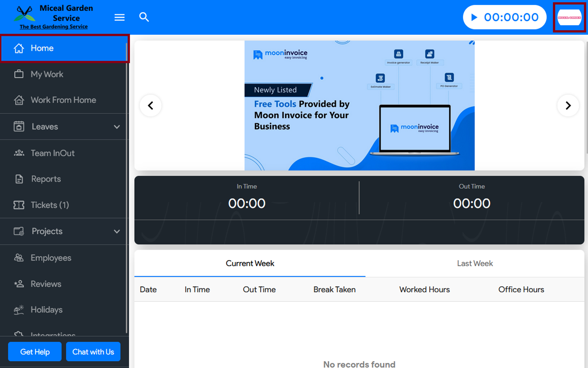Open the profile avatar menu
The image size is (588, 368).
[569, 18]
